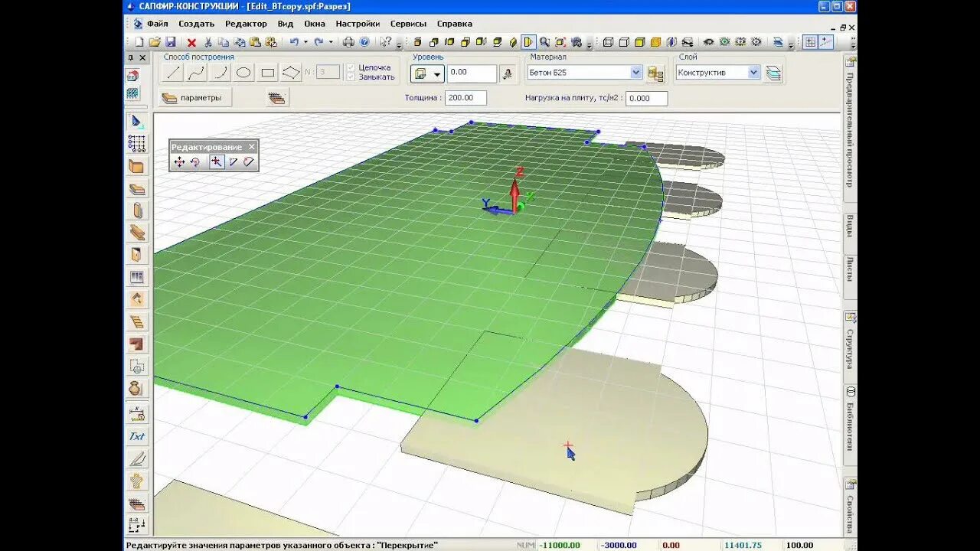Image resolution: width=980 pixels, height=551 pixels.
Task: Open the Сервисы menu
Action: pyautogui.click(x=409, y=24)
